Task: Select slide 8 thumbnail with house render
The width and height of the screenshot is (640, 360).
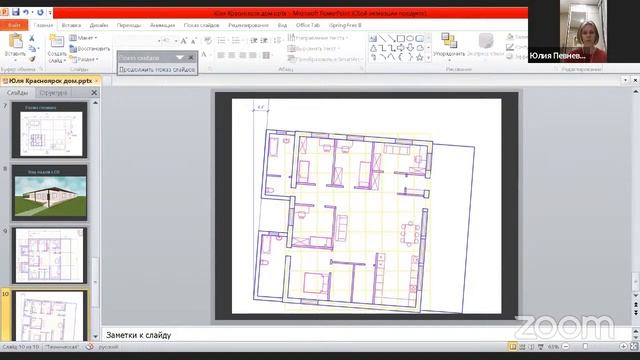Action: point(49,193)
